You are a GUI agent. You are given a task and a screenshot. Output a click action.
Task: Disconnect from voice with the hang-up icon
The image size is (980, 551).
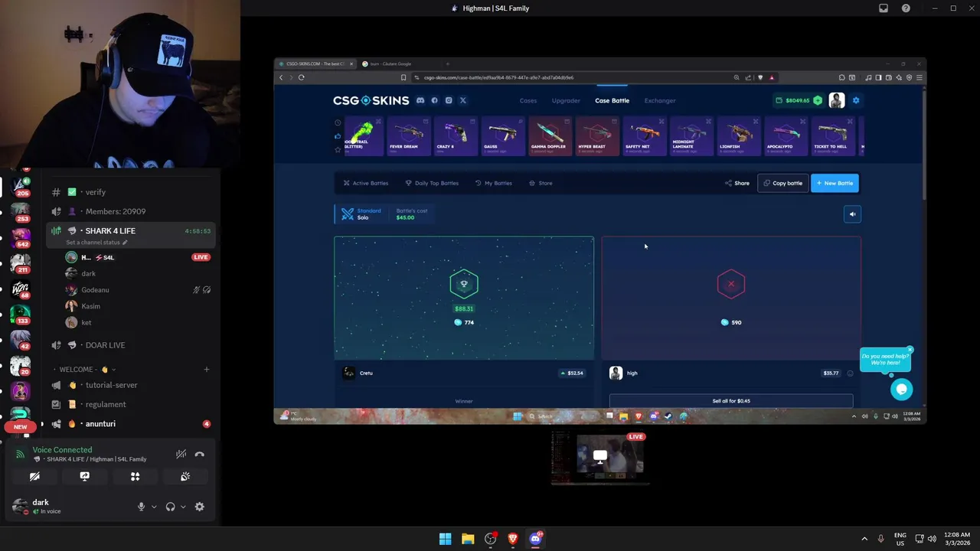coord(200,454)
